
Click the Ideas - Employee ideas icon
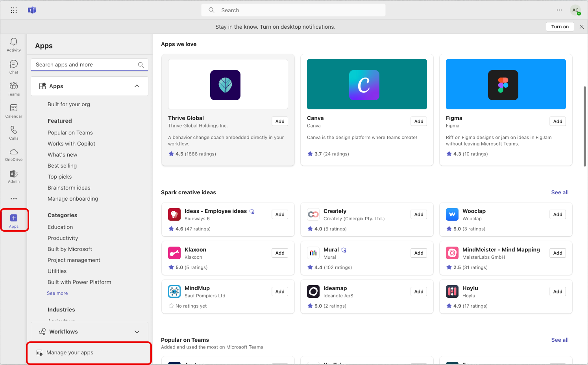pyautogui.click(x=174, y=214)
